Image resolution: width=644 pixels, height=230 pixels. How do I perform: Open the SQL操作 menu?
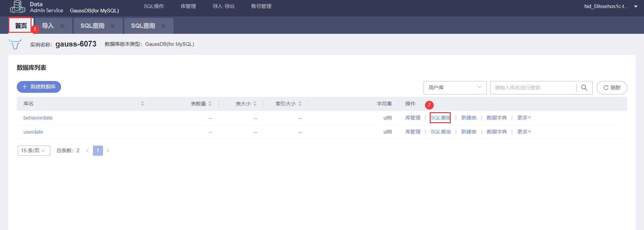coord(154,6)
